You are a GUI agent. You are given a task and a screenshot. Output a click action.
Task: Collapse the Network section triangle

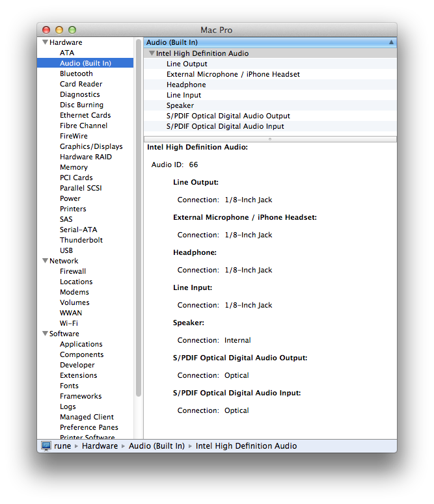coord(45,261)
